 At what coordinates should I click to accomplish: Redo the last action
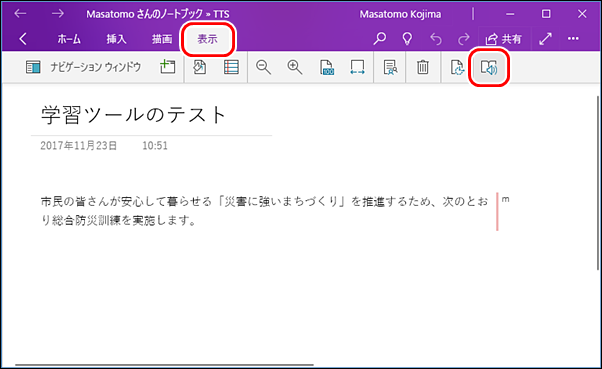coord(464,38)
